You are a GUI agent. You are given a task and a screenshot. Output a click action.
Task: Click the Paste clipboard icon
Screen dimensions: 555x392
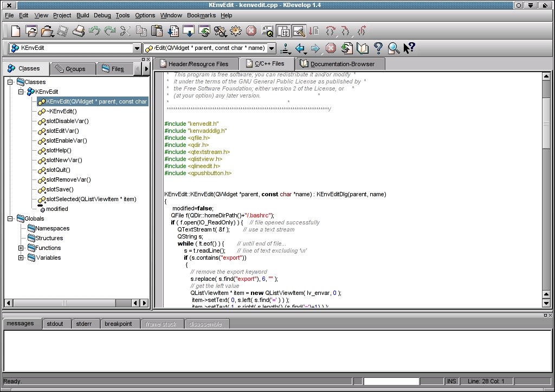(x=157, y=31)
